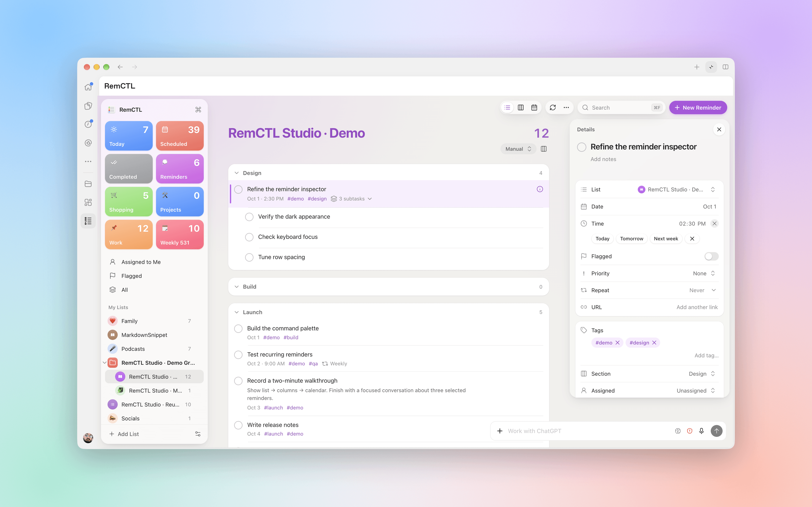Collapse the Launch section
The image size is (812, 507).
click(237, 312)
